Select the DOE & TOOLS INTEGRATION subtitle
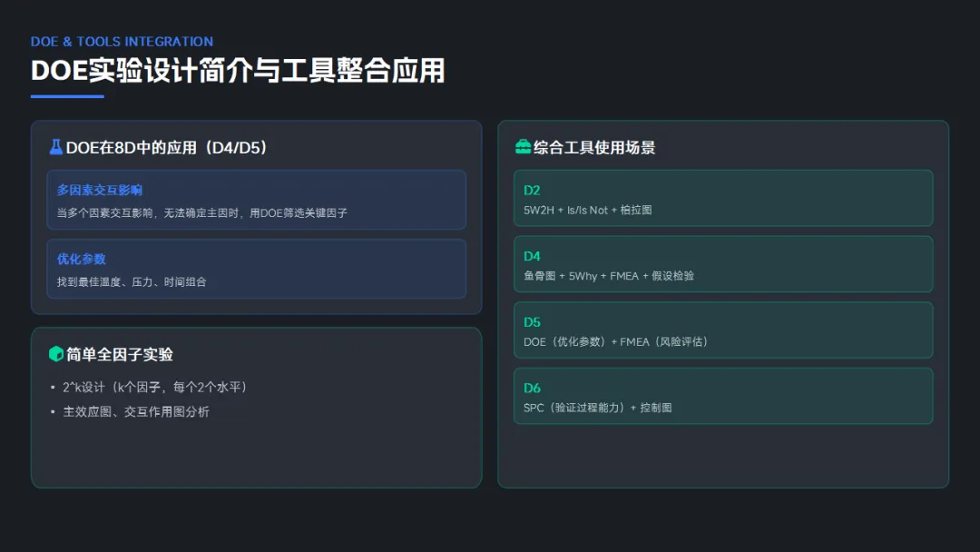This screenshot has height=552, width=980. (x=122, y=42)
